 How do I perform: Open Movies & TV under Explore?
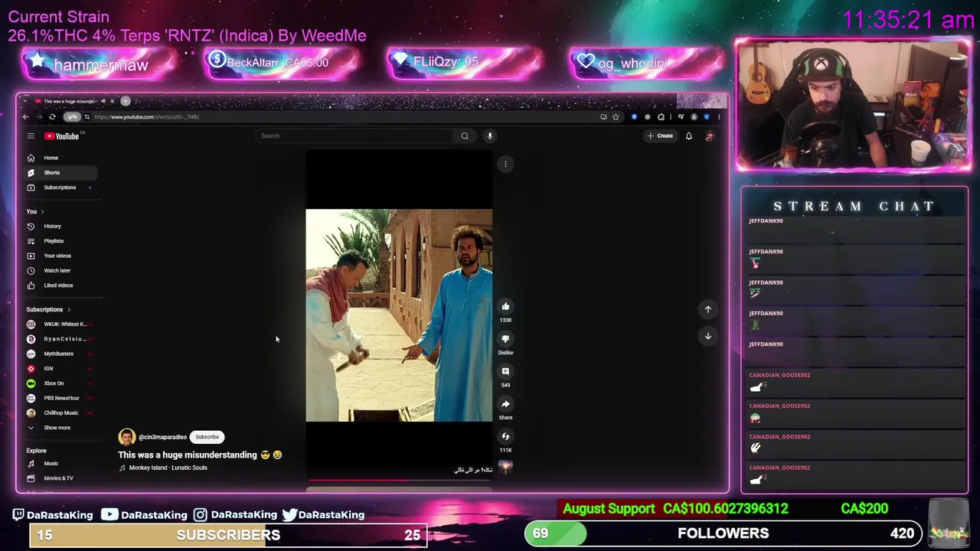(60, 478)
